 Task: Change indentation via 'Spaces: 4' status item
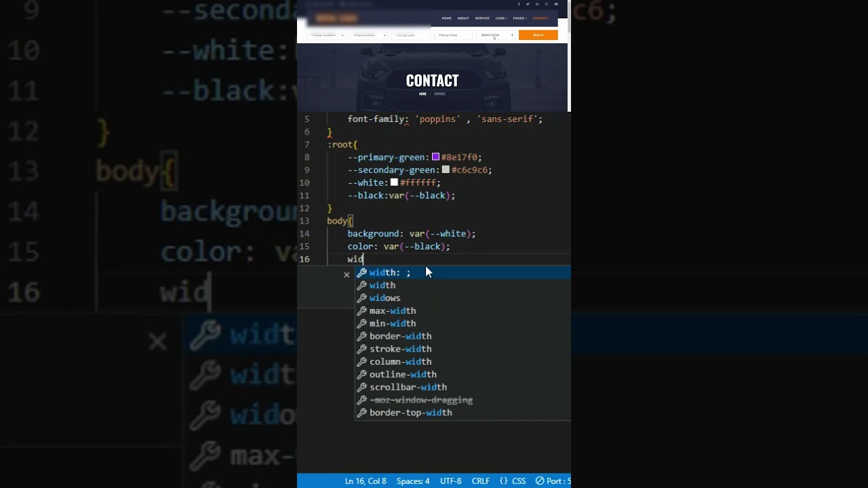pos(413,481)
